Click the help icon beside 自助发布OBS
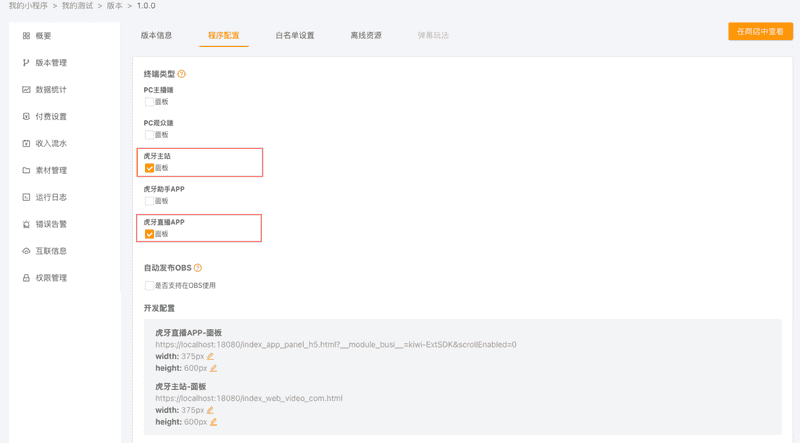 click(x=198, y=267)
